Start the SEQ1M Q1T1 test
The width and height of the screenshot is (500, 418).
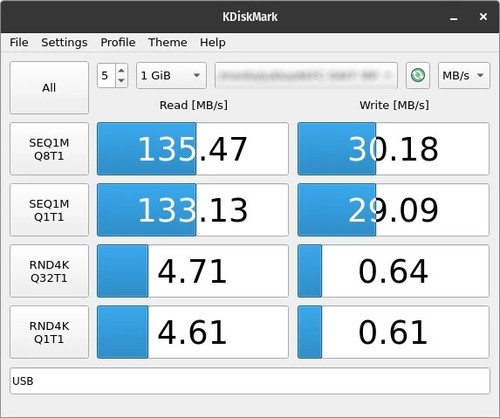point(49,210)
